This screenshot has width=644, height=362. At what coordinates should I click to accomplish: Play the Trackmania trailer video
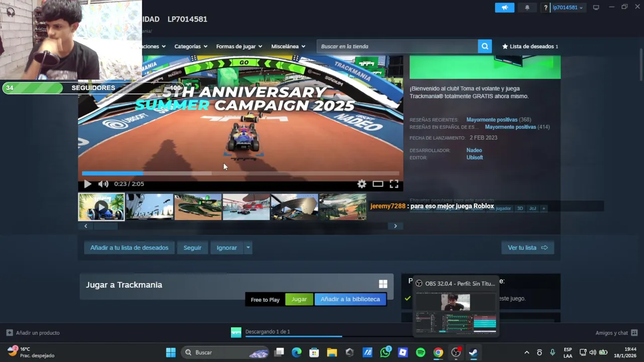[88, 184]
